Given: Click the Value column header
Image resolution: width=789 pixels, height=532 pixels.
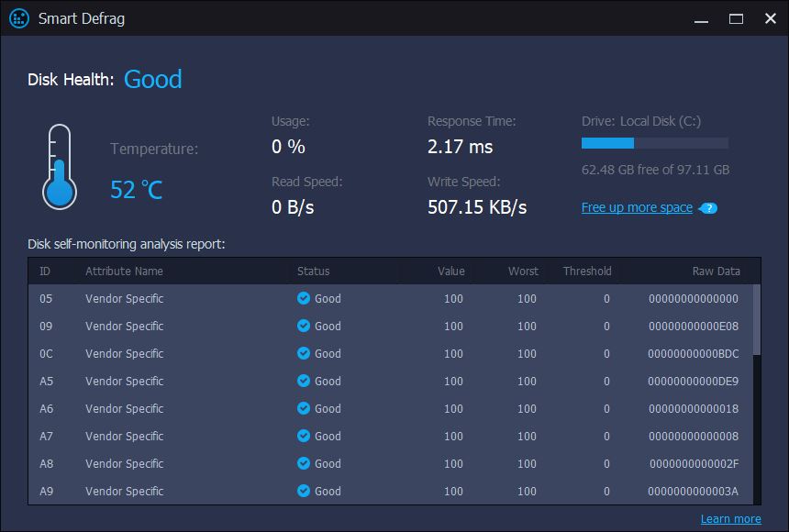Looking at the screenshot, I should click(451, 272).
